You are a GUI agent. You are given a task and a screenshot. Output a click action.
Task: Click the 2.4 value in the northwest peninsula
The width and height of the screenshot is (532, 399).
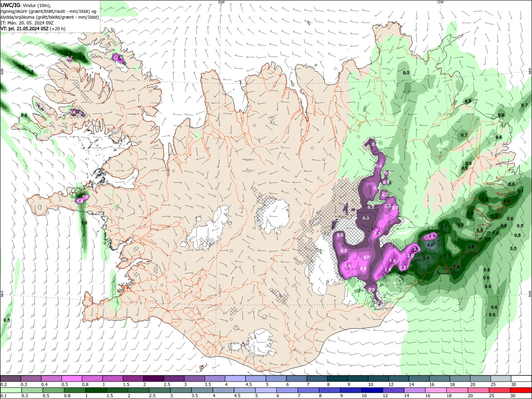tap(118, 57)
